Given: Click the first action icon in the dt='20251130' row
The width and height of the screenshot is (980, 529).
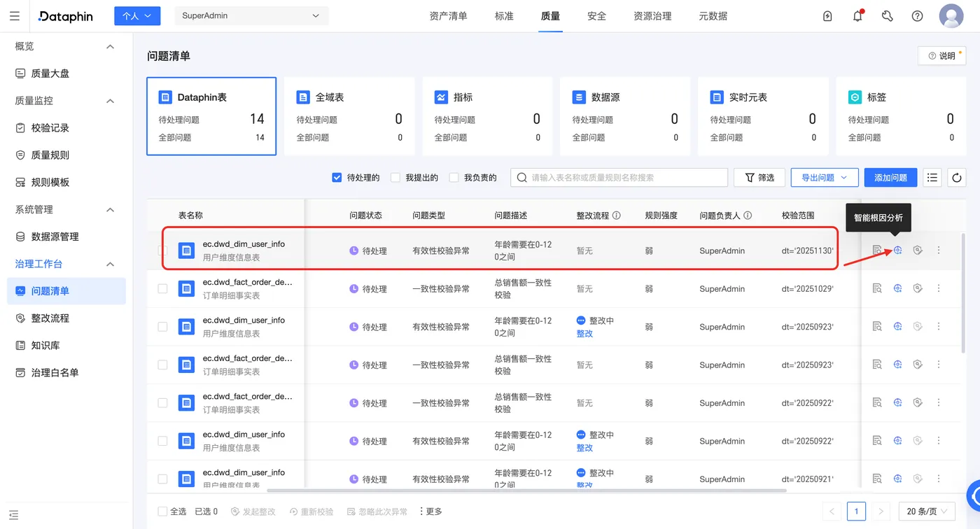Looking at the screenshot, I should (877, 251).
